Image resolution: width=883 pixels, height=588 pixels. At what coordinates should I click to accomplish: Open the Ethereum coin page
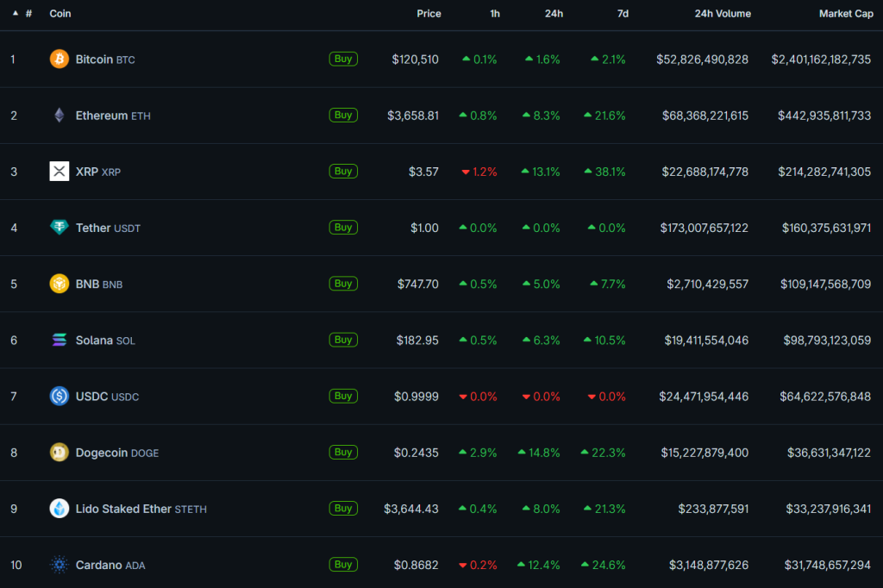tap(103, 115)
